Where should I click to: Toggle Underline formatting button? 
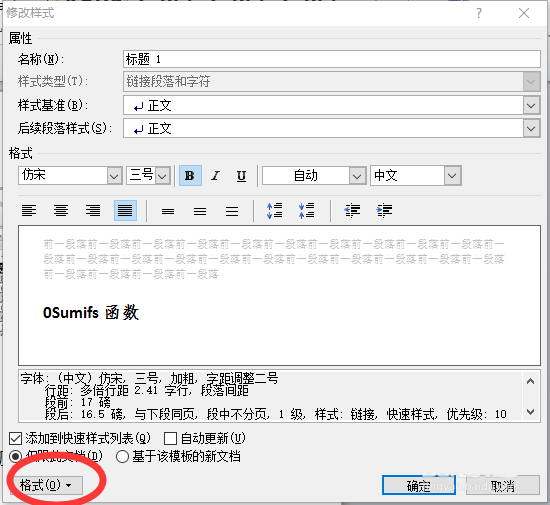tap(241, 175)
